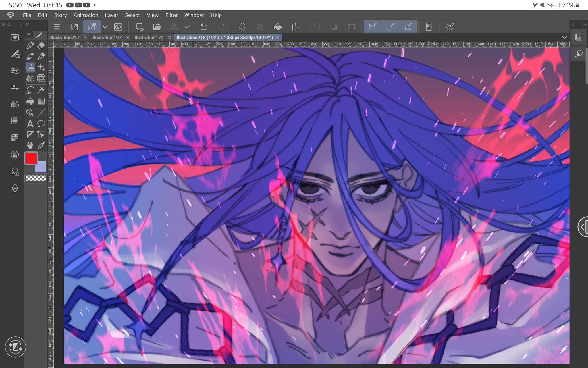The image size is (588, 368).
Task: Expand the chevron beside the save icon
Action: (187, 27)
